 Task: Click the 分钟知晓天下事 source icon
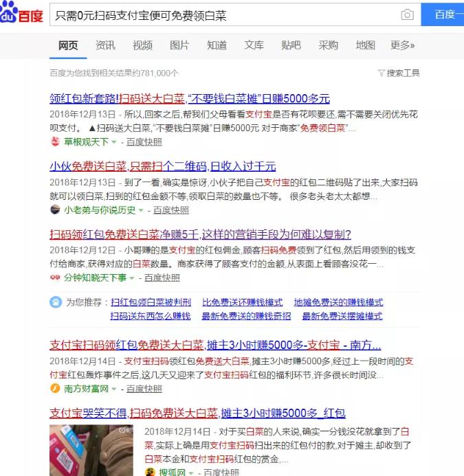(x=56, y=277)
